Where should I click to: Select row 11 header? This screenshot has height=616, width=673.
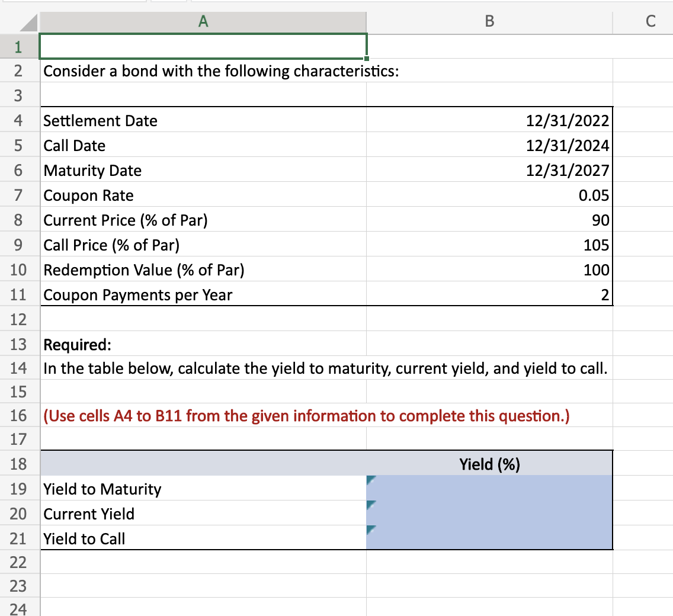[x=19, y=294]
